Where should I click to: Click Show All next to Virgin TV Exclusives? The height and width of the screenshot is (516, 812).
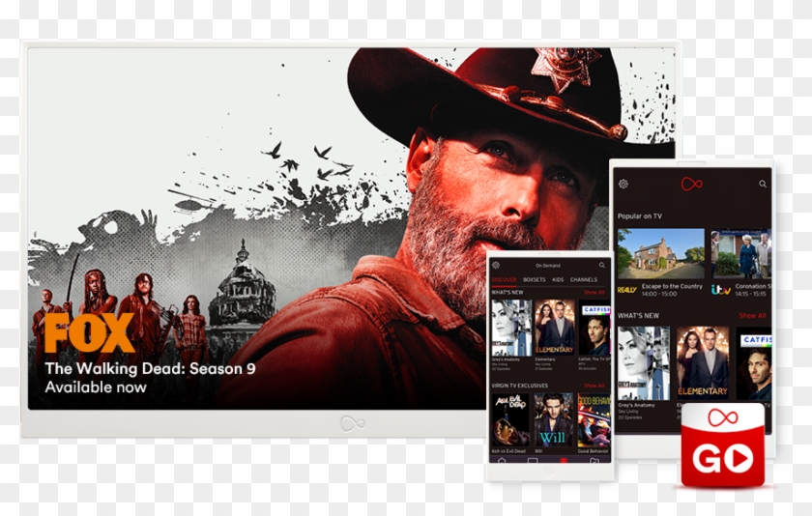point(594,386)
